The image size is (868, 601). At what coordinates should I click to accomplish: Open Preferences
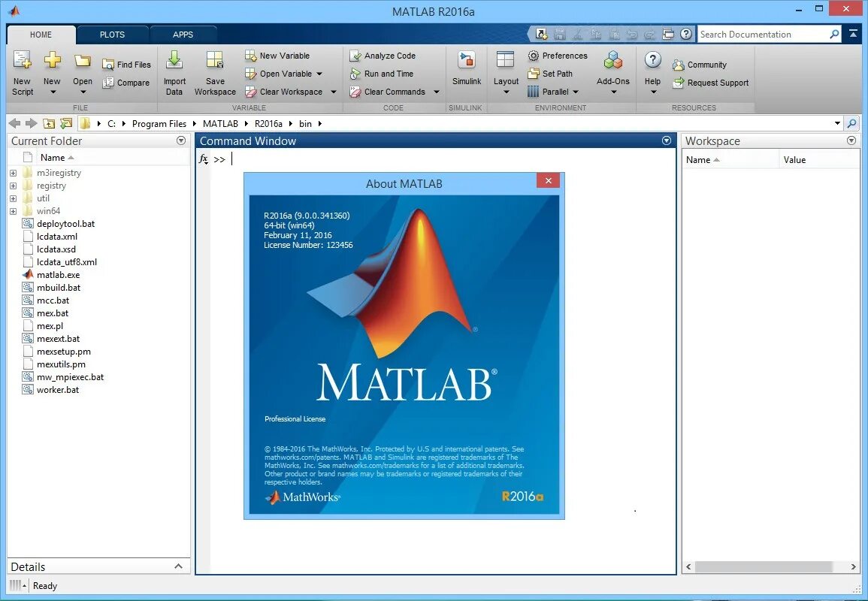click(558, 56)
